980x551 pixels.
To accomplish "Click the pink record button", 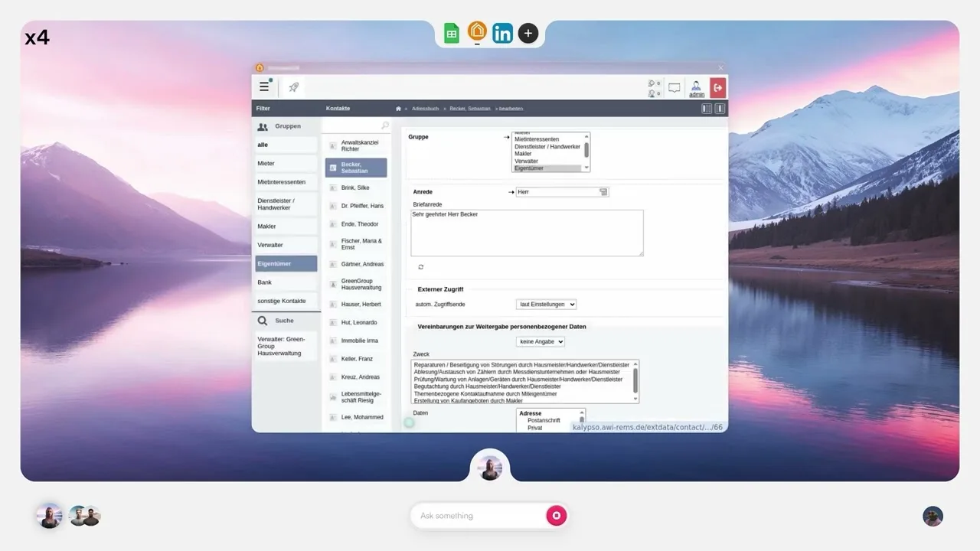I will 557,516.
